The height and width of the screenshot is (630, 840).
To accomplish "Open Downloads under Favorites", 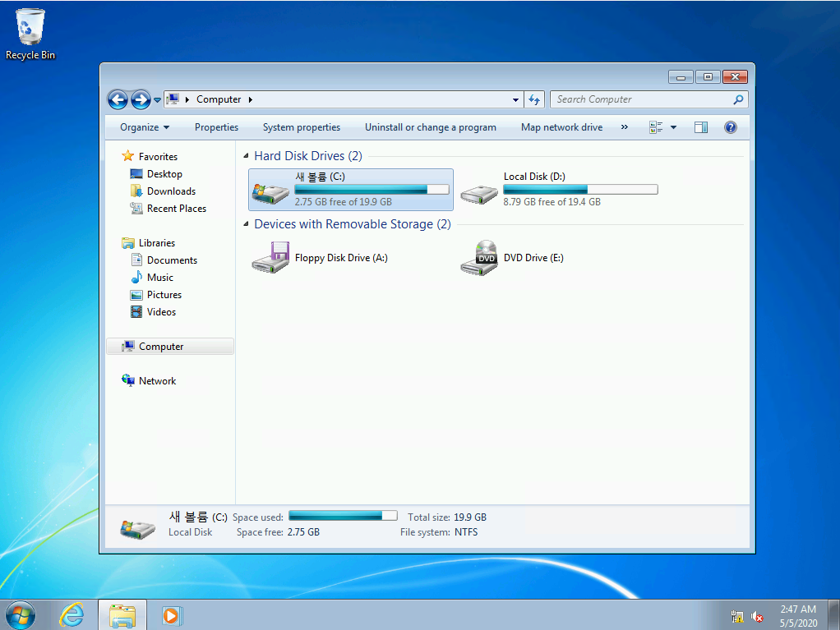I will 171,191.
